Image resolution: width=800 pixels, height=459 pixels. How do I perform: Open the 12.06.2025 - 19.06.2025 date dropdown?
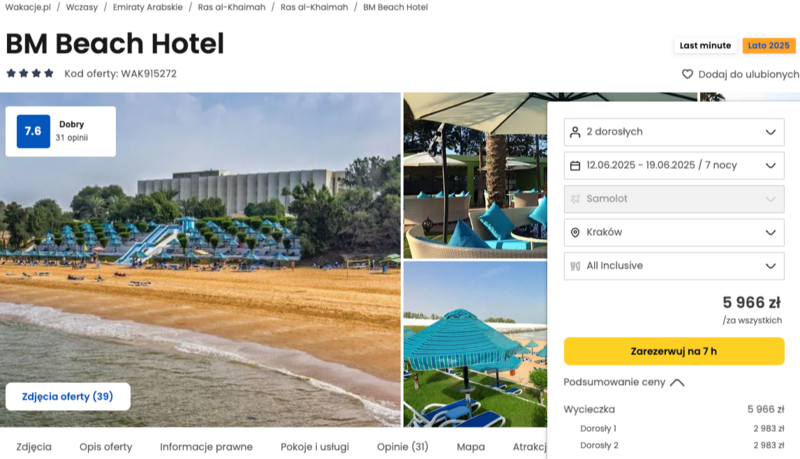[x=674, y=166]
